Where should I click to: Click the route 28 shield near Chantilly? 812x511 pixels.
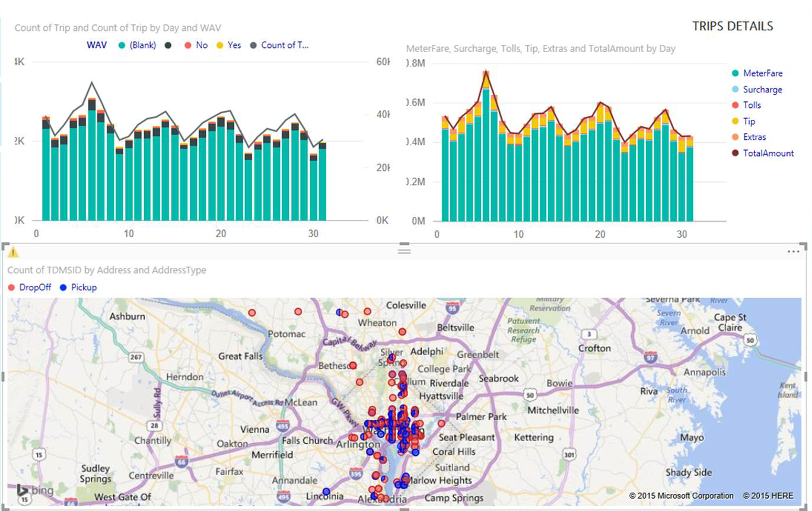click(x=154, y=426)
